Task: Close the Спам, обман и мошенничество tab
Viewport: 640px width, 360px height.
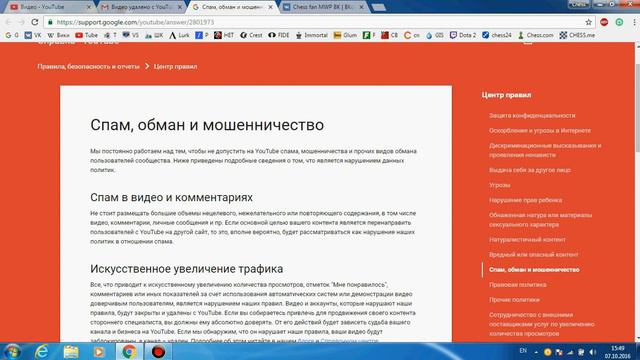Action: click(x=270, y=7)
